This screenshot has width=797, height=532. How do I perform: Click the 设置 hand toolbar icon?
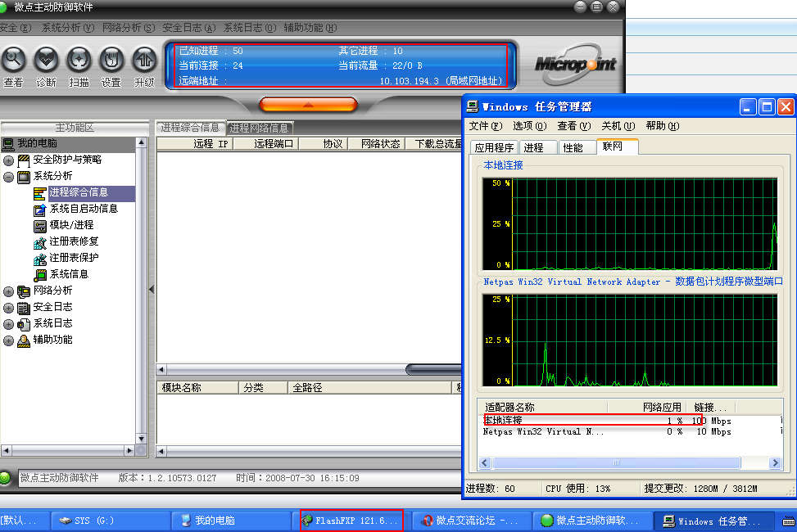[x=111, y=60]
